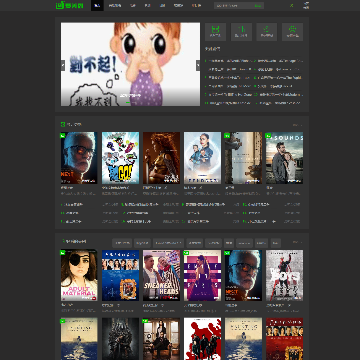
Task: Select the highlighted first tab in navigation bar
Action: click(x=97, y=5)
